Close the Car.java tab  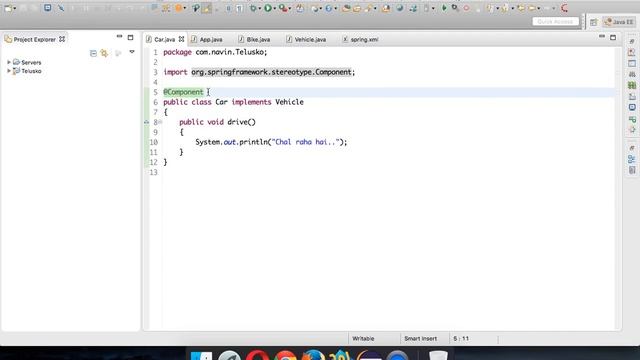coord(181,39)
